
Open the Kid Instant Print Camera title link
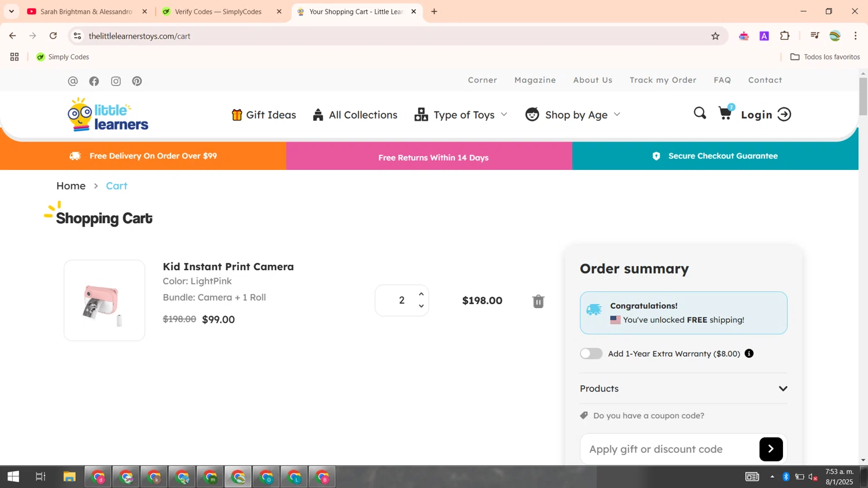pos(228,267)
